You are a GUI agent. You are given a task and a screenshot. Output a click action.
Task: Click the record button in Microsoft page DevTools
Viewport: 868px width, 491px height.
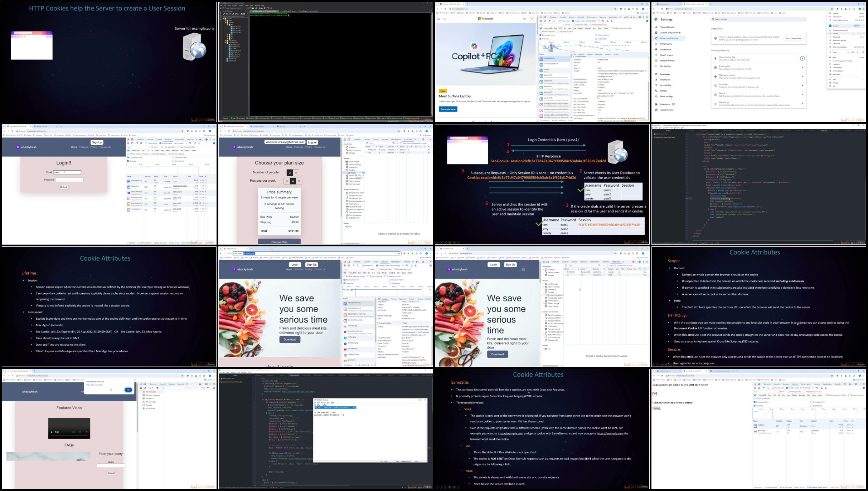coord(541,21)
